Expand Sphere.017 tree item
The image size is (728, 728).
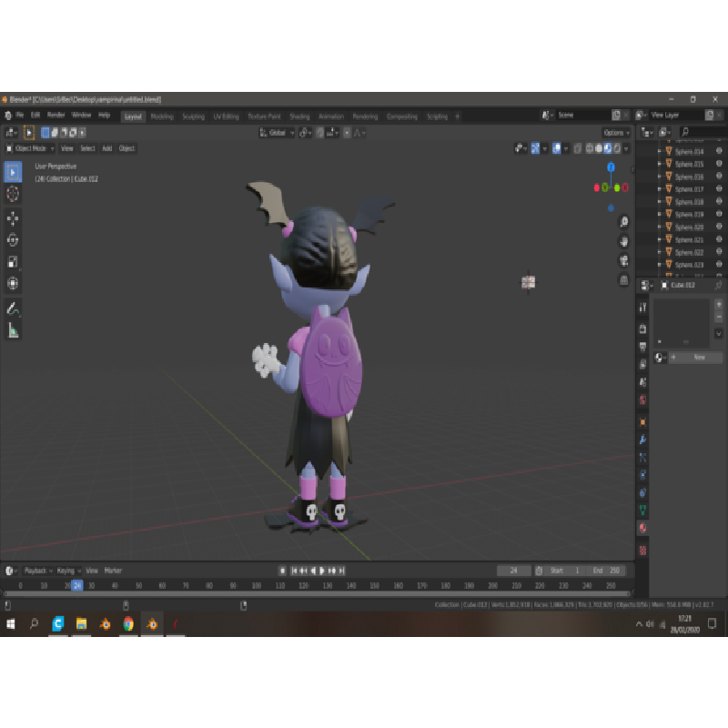[x=659, y=189]
